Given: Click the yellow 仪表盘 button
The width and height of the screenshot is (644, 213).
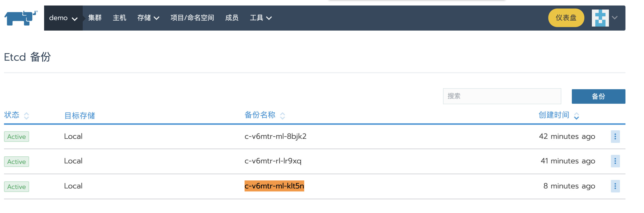Looking at the screenshot, I should click(x=566, y=18).
